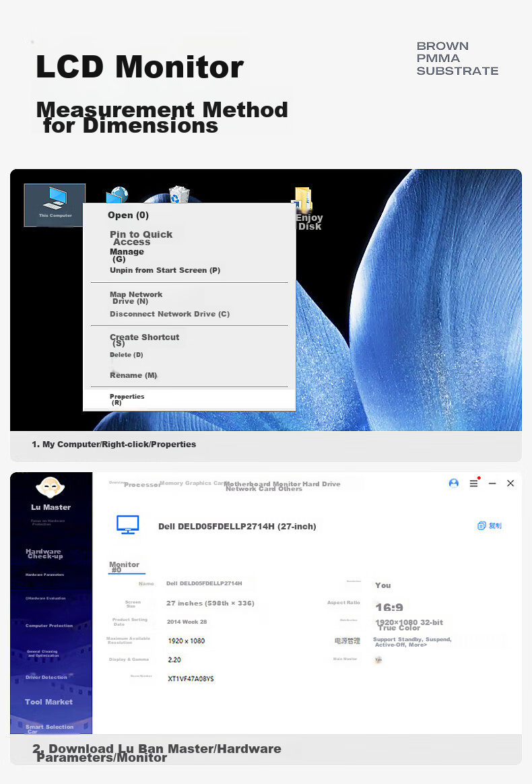This screenshot has height=784, width=532.
Task: Click Delete (D) menu entry
Action: (x=127, y=354)
